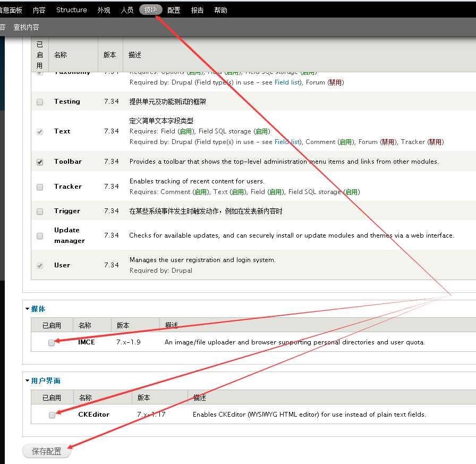
Task: Open the Structure admin menu
Action: [72, 10]
